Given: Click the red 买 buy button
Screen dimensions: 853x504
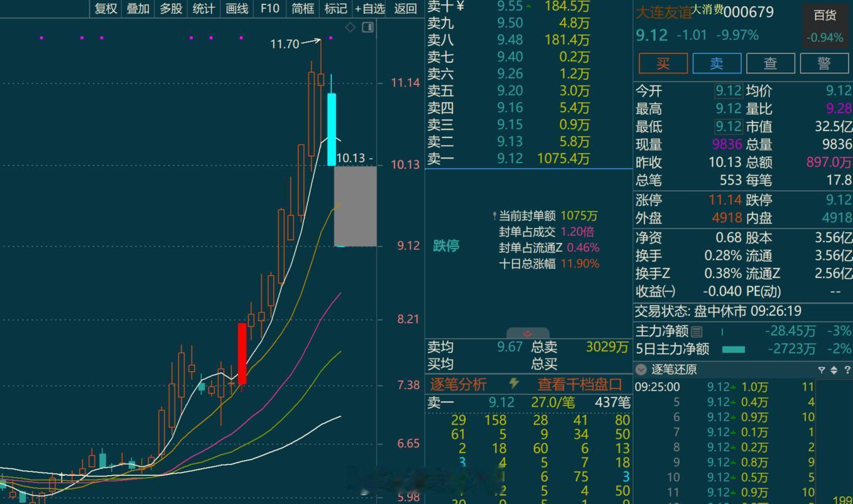Looking at the screenshot, I should [x=663, y=63].
